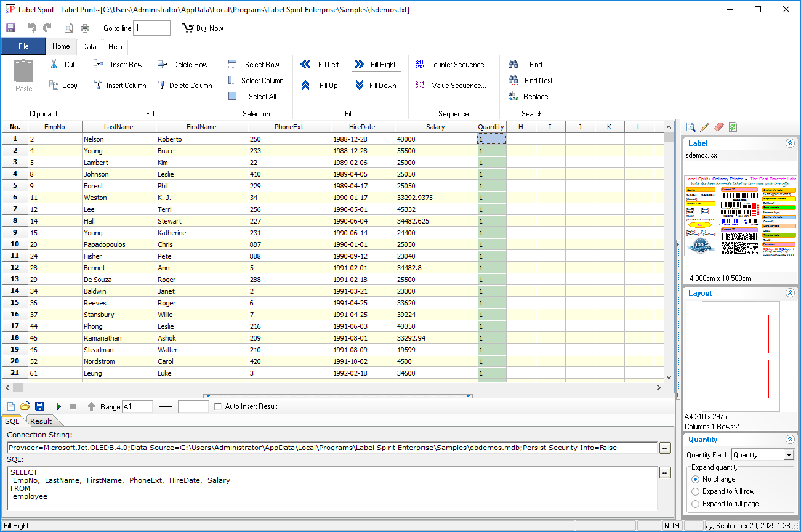
Task: Open SQL file using the folder icon
Action: [x=25, y=406]
